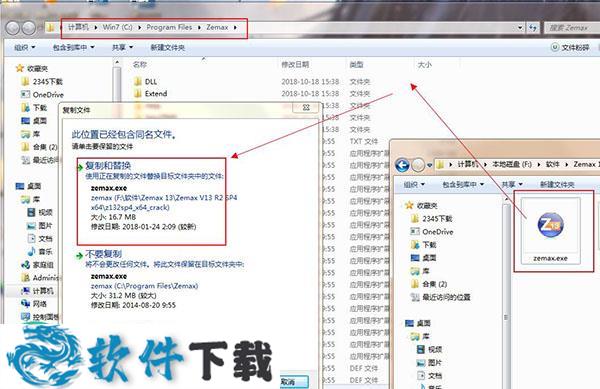Click Program Files breadcrumb segment
Viewport: 600px width, 389px height.
tap(169, 28)
